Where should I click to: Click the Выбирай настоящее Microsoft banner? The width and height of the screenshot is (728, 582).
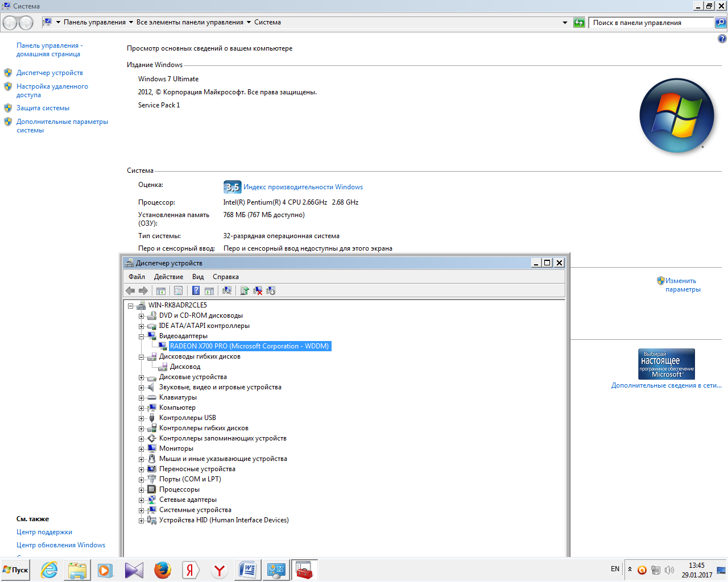point(667,364)
